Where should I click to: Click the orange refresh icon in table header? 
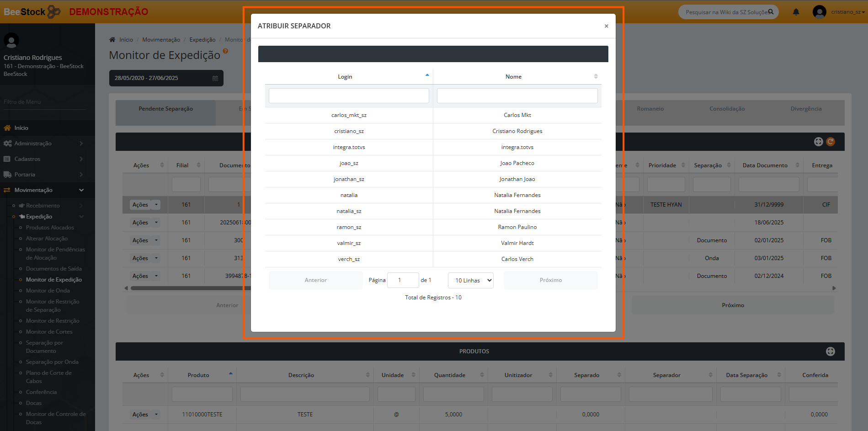[831, 142]
